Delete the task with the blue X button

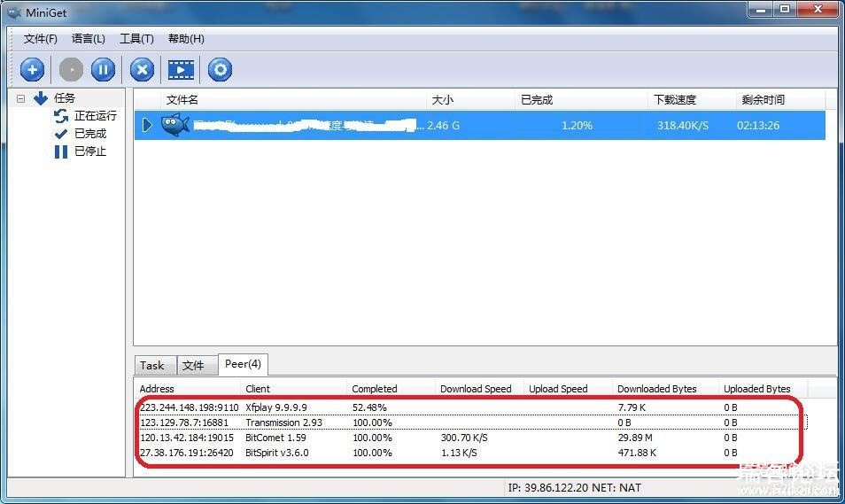(x=143, y=70)
